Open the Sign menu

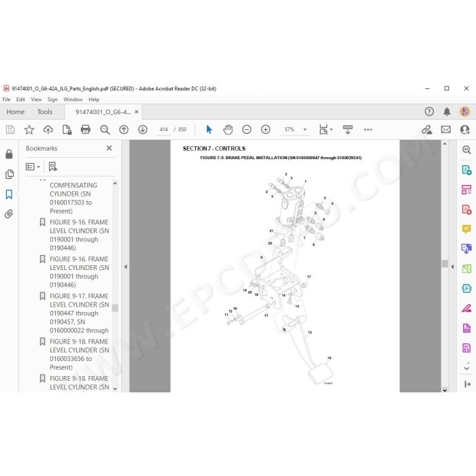click(x=52, y=99)
